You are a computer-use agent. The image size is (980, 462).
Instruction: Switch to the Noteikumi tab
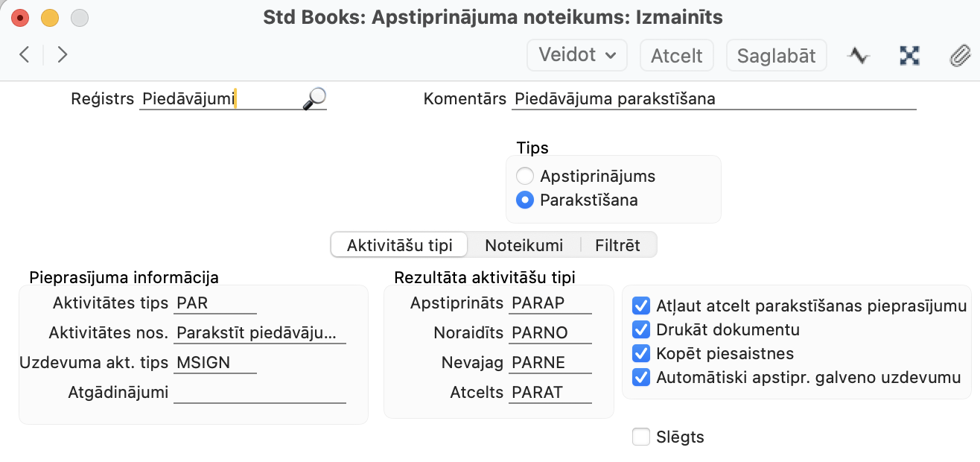(x=524, y=245)
